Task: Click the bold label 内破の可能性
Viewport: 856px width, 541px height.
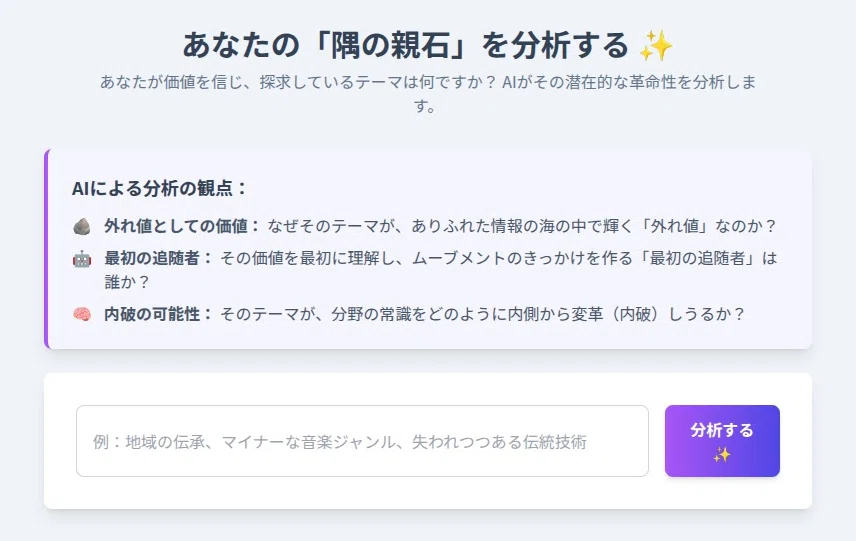Action: (x=158, y=314)
